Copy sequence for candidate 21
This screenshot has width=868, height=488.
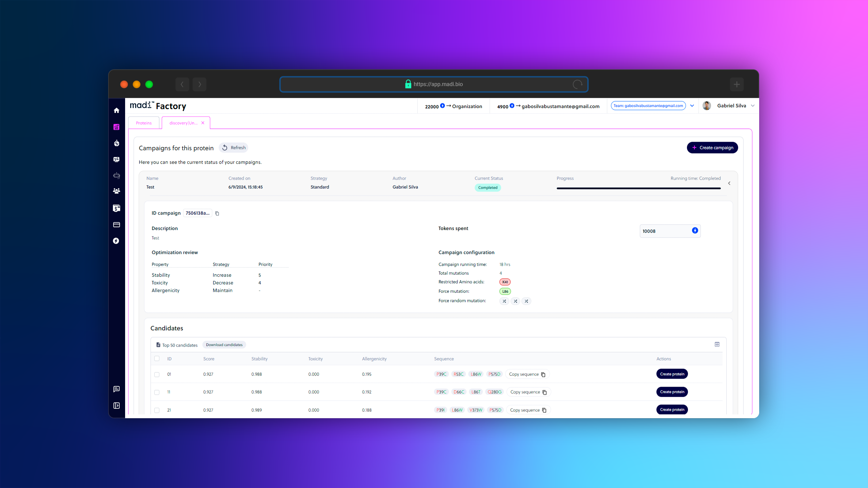528,410
